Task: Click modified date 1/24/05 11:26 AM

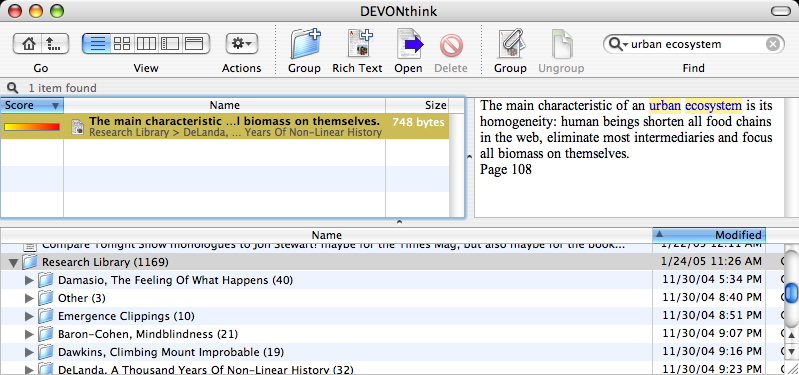Action: pyautogui.click(x=711, y=262)
